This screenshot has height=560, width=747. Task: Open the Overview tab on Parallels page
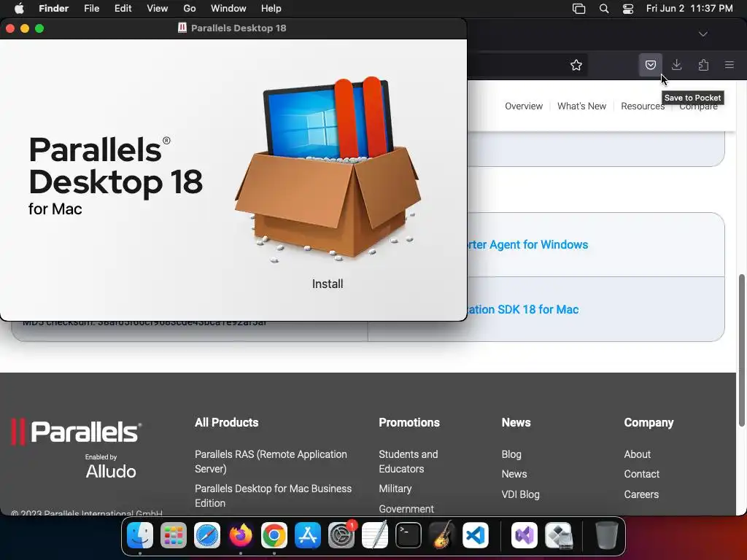(x=524, y=106)
